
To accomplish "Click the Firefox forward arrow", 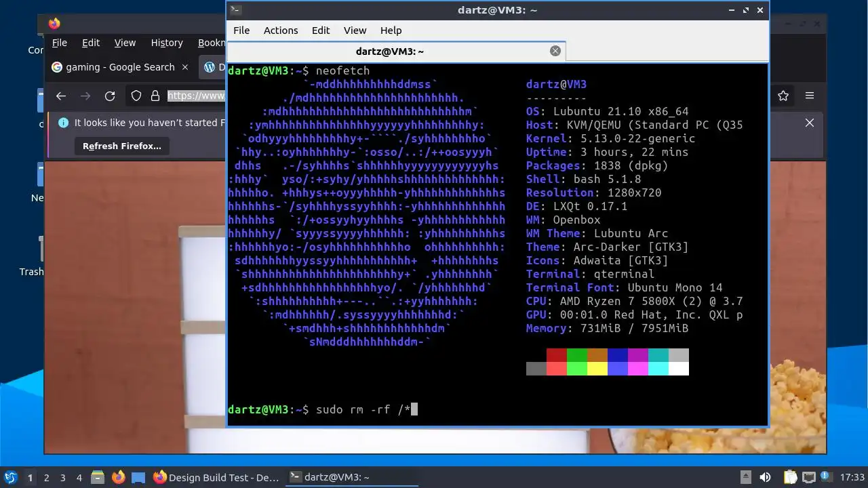I will click(x=85, y=96).
